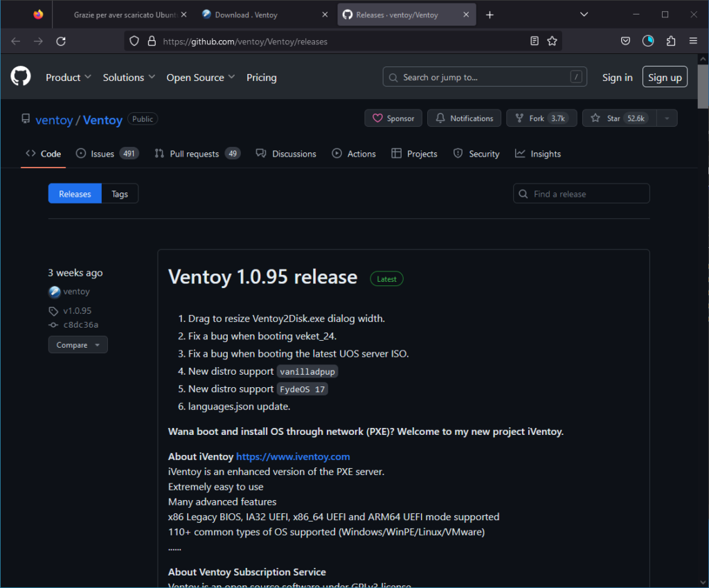Open the c8dc36a commit link

pos(81,325)
